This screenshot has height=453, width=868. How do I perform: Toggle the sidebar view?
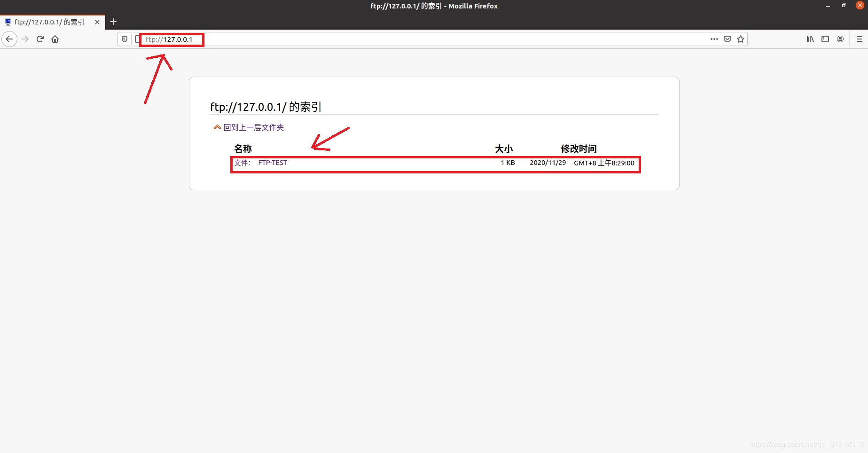[825, 39]
